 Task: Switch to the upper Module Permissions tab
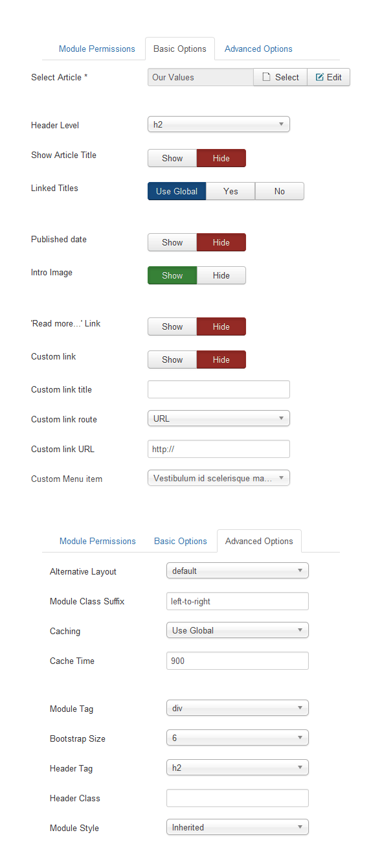97,49
